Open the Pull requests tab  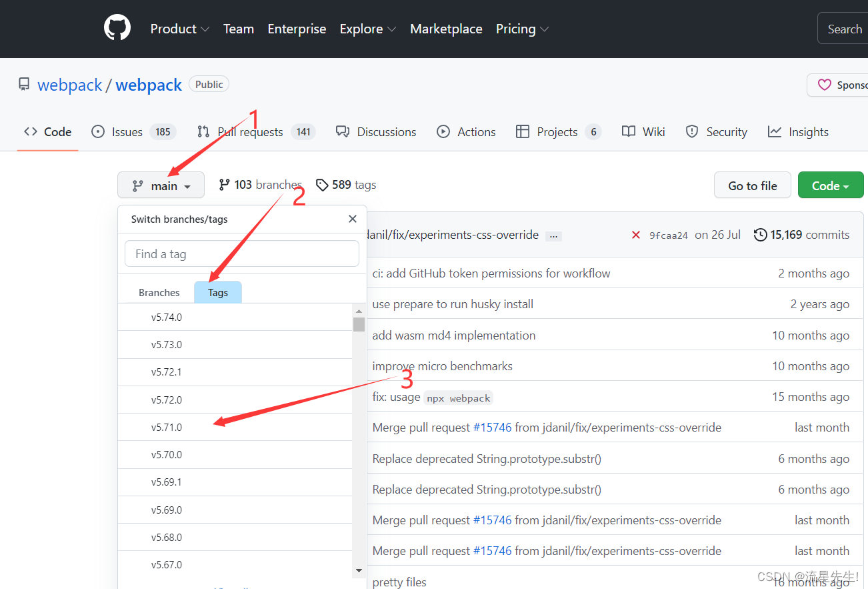click(x=257, y=132)
